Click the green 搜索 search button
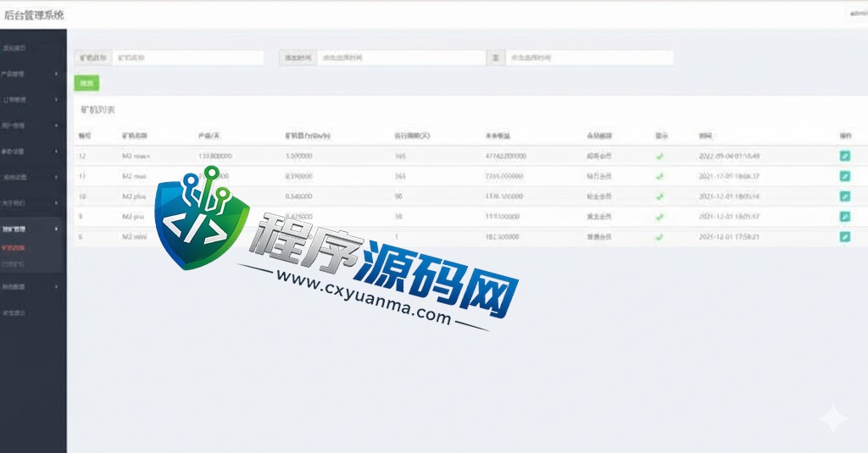The width and height of the screenshot is (868, 453). (87, 83)
